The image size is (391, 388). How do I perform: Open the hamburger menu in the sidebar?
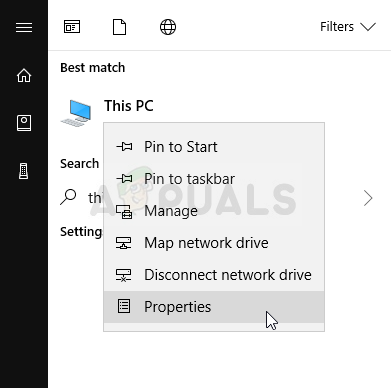[x=24, y=27]
